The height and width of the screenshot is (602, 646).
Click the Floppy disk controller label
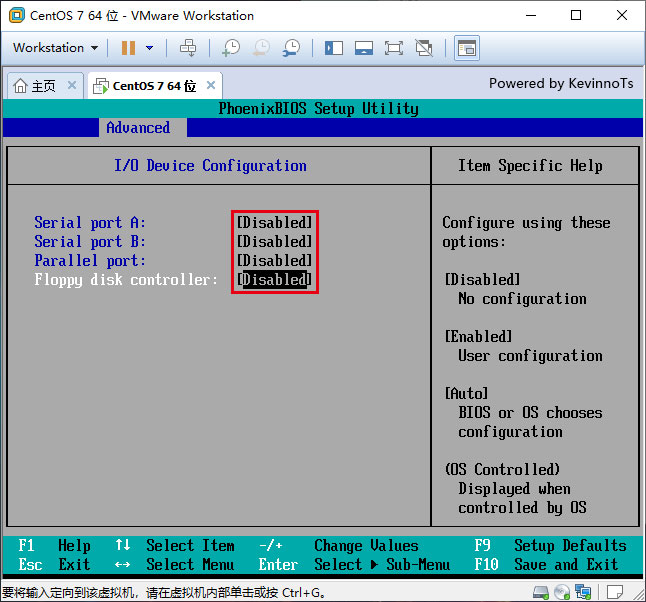click(126, 280)
